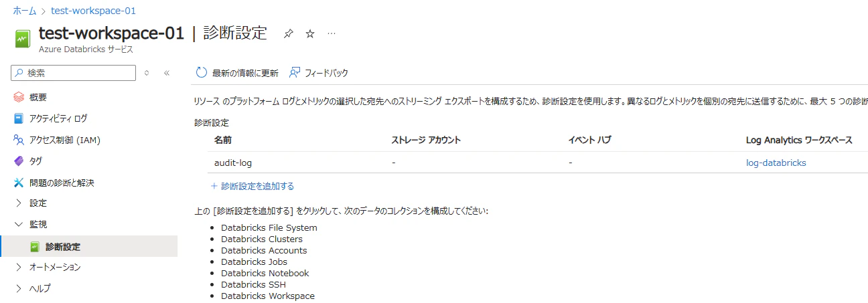Viewport: 868px width, 303px height.
Task: Click the Azure Databricks service icon in the header
Action: (x=23, y=39)
